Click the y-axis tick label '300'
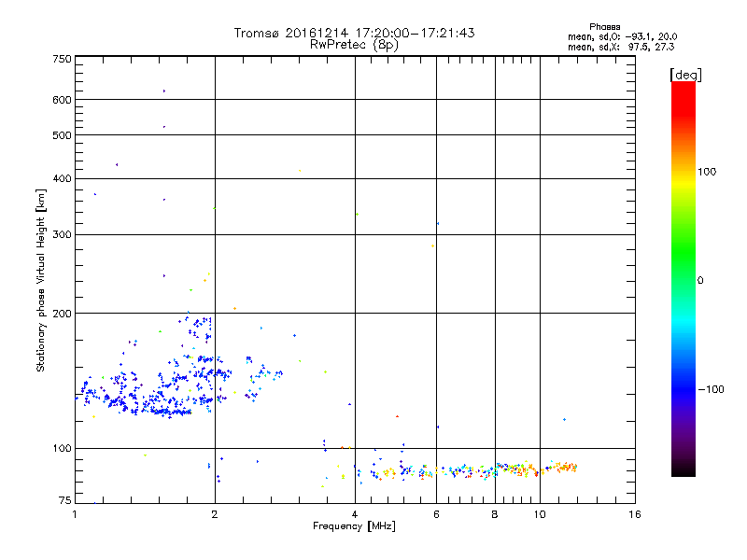This screenshot has height=560, width=747. point(62,235)
